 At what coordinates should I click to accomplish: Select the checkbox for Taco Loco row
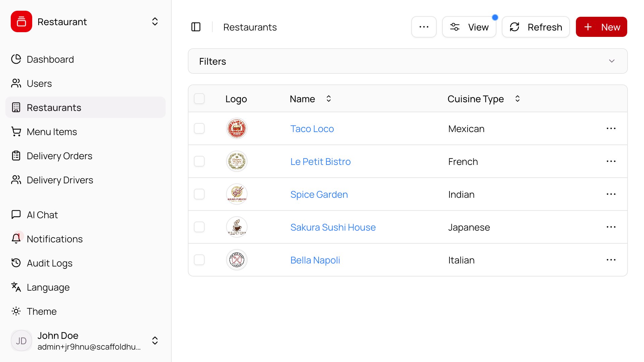(199, 128)
